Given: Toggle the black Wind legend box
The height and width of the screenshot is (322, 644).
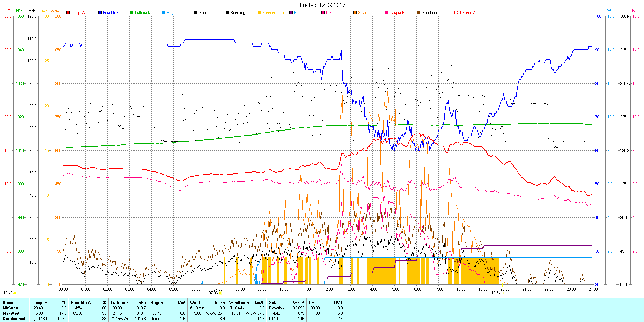Looking at the screenshot, I should coord(196,13).
